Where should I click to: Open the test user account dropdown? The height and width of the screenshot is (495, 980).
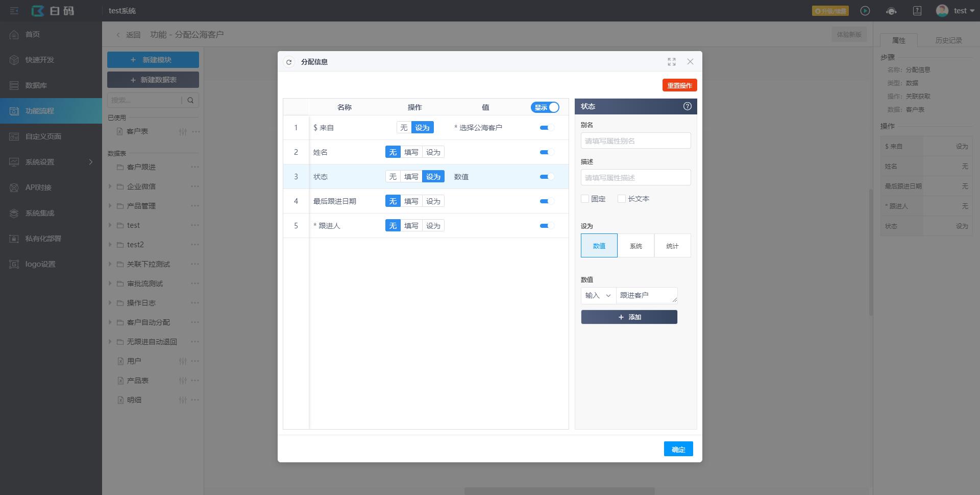point(955,11)
